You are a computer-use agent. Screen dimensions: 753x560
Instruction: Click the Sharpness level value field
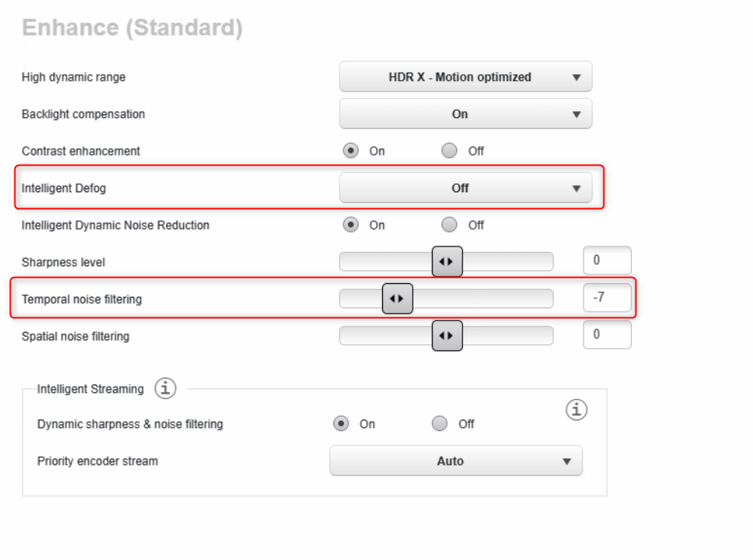click(607, 261)
